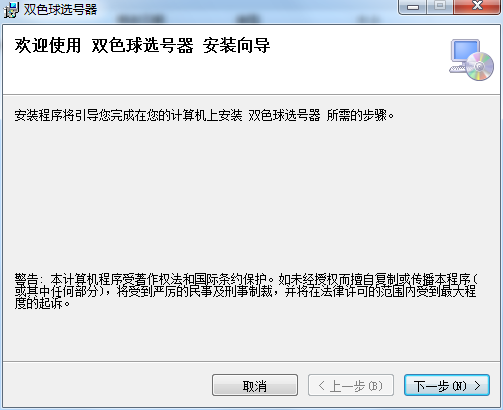The image size is (503, 410).
Task: Click the disabled 上一步(B) back button
Action: pos(351,385)
